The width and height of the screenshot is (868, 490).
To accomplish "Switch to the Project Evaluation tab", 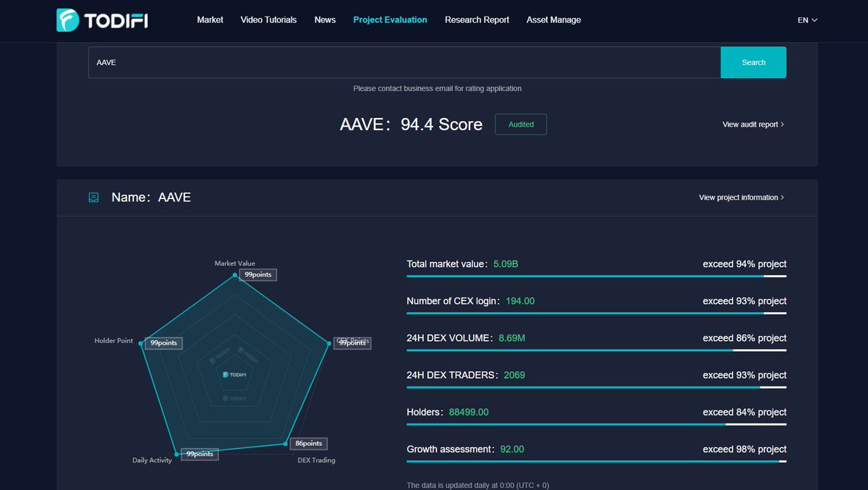I will point(390,20).
